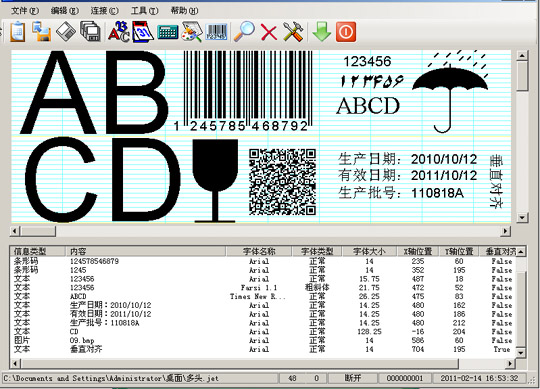Click the 000000001 counter in status bar

click(x=405, y=378)
